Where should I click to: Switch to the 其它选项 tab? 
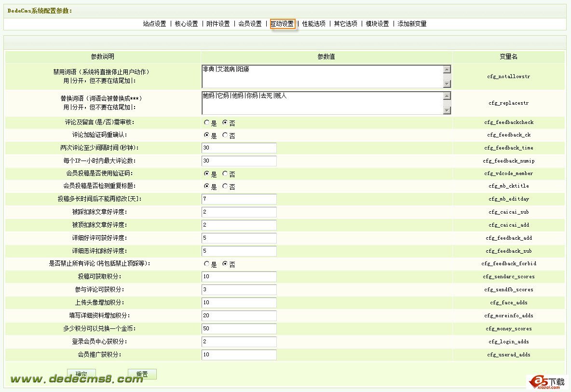[x=345, y=23]
